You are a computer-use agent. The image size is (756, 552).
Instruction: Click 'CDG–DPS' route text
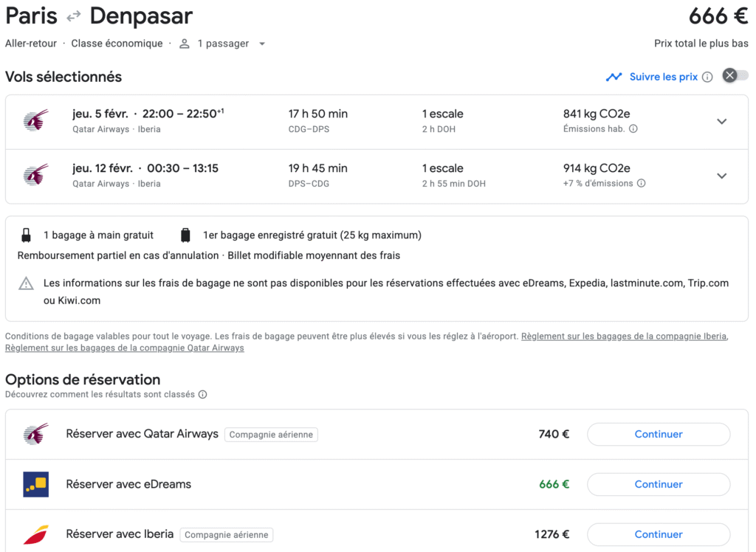309,129
